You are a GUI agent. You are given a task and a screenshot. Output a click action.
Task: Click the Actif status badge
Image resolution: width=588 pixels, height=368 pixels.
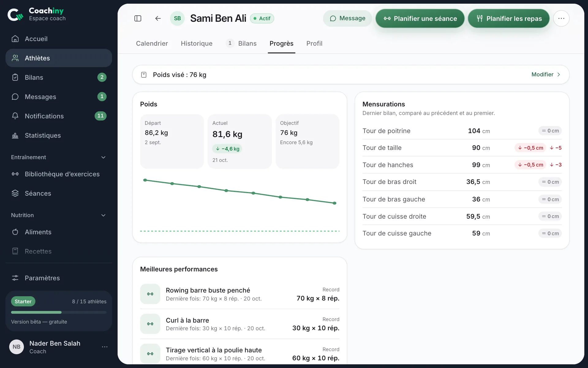[262, 18]
